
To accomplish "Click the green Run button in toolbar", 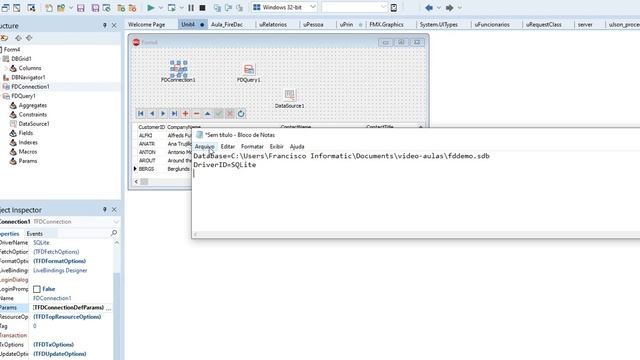I will (151, 7).
